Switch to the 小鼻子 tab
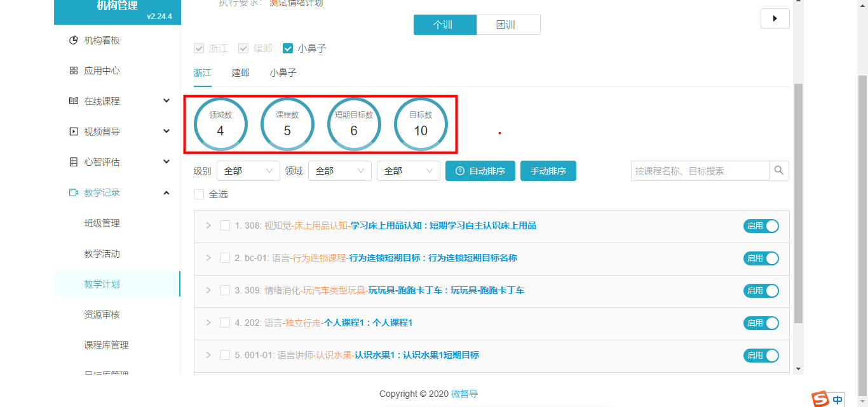Screen dimensions: 868x407 tap(283, 73)
